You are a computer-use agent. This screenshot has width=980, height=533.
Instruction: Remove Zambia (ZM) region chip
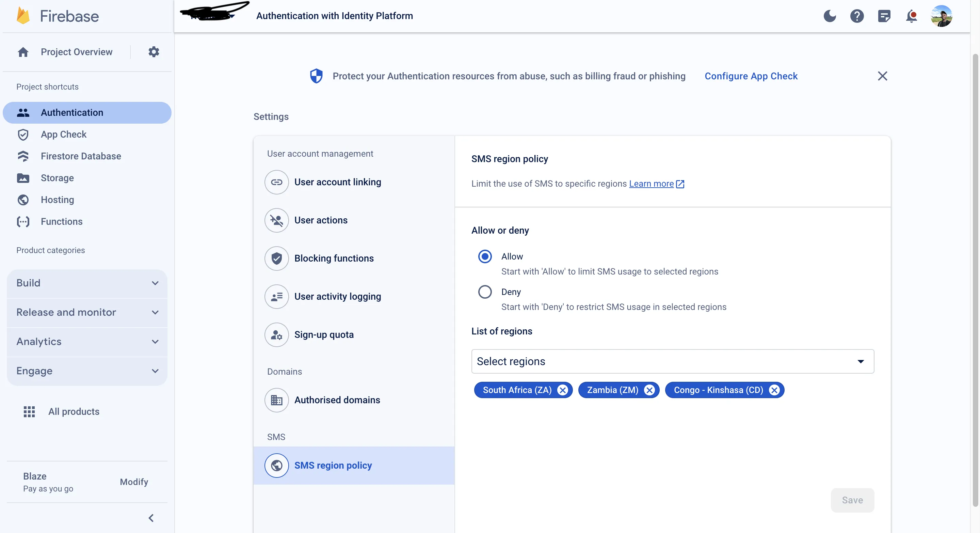coord(649,390)
